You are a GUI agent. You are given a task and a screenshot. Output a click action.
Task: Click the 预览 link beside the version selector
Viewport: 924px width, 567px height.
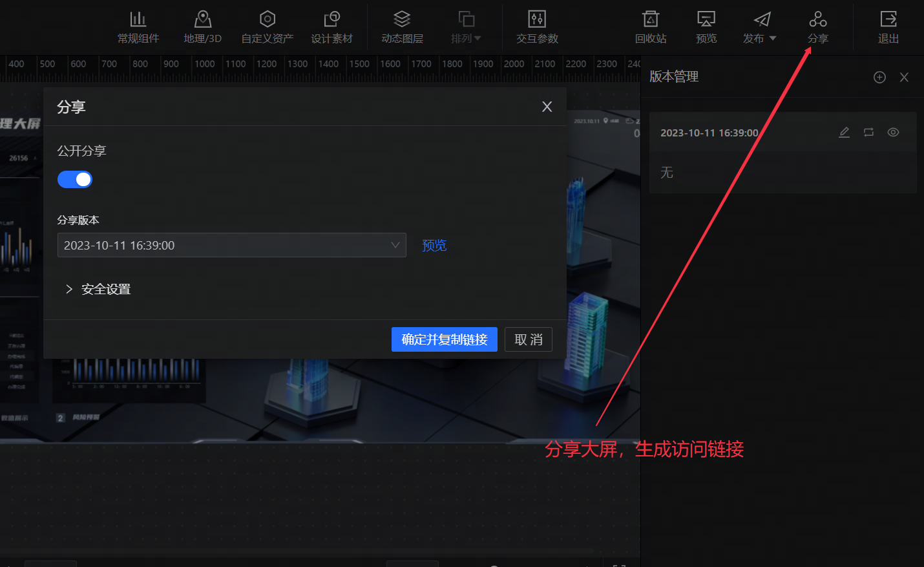tap(434, 245)
